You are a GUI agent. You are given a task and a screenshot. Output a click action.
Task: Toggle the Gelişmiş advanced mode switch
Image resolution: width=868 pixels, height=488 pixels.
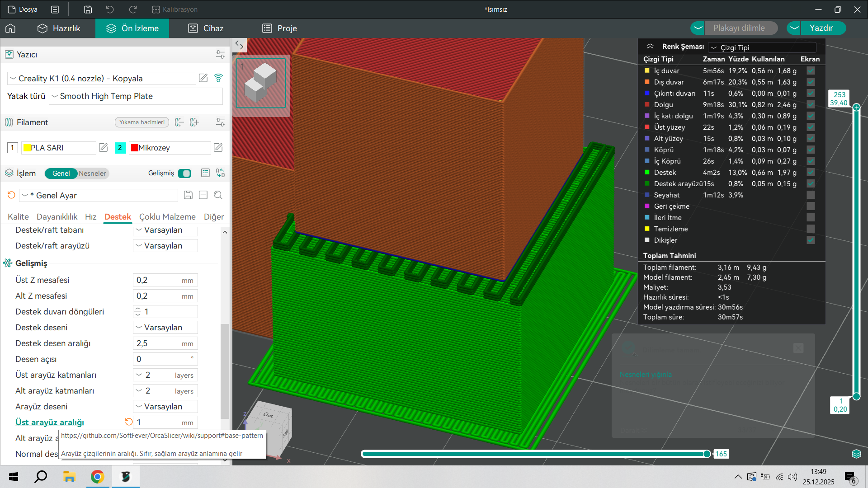[184, 174]
